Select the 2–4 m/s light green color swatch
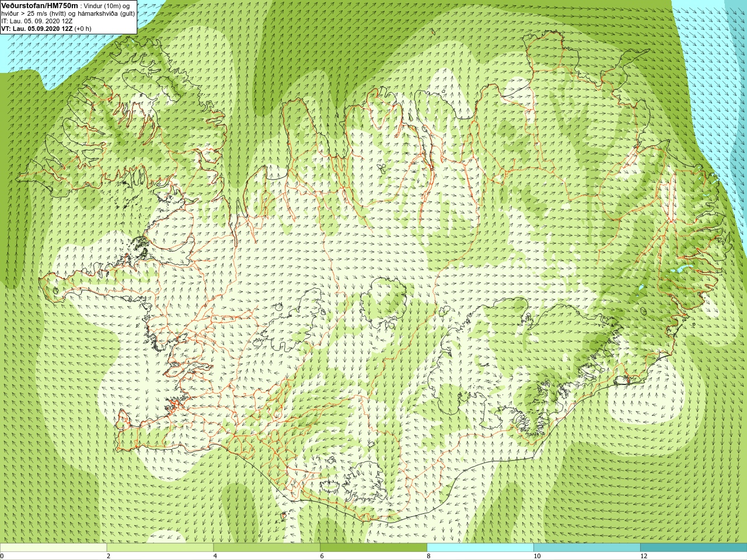 (x=160, y=548)
